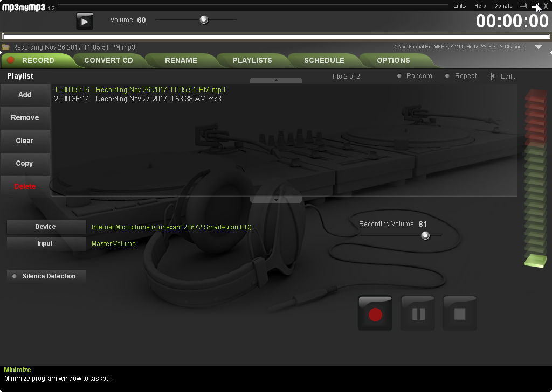The image size is (552, 392).
Task: Click the Add playlist button
Action: pos(25,95)
